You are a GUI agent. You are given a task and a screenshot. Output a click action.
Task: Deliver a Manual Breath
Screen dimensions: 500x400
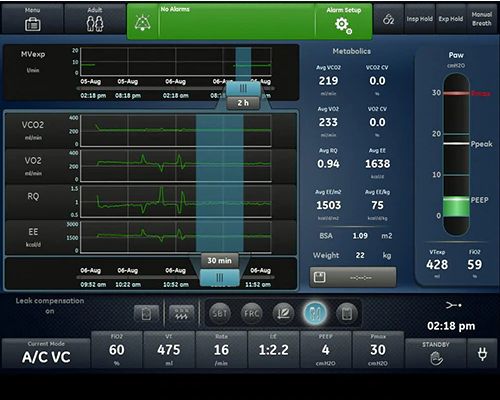pos(482,19)
